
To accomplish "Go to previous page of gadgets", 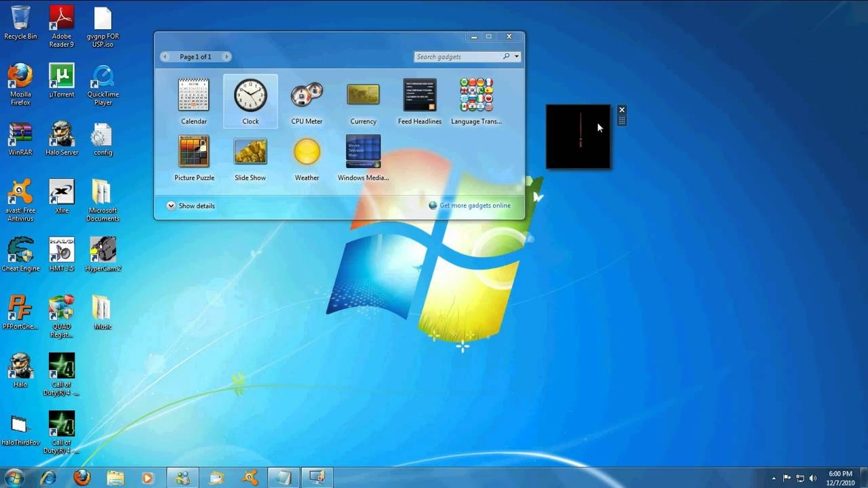I will [165, 57].
